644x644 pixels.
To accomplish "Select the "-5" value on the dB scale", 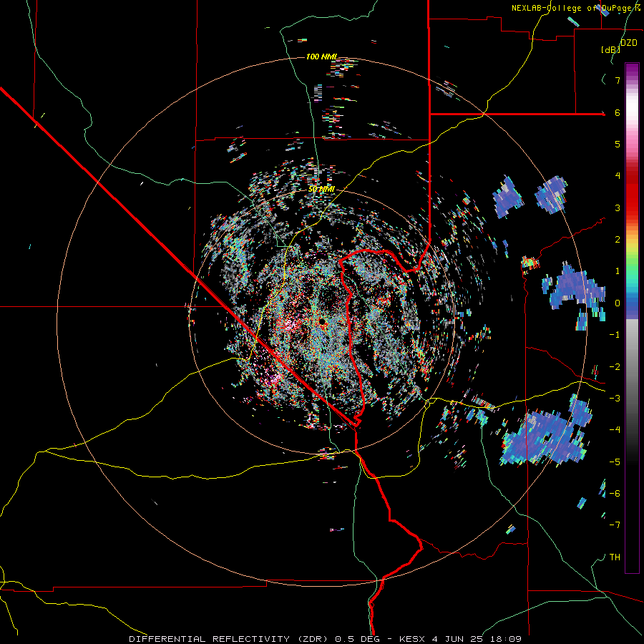I will pyautogui.click(x=615, y=462).
